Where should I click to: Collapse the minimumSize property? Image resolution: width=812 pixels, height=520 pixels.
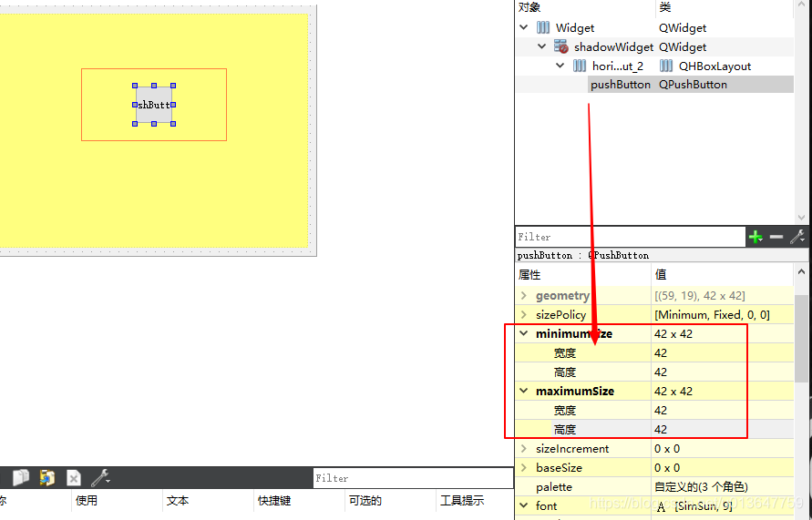[523, 333]
